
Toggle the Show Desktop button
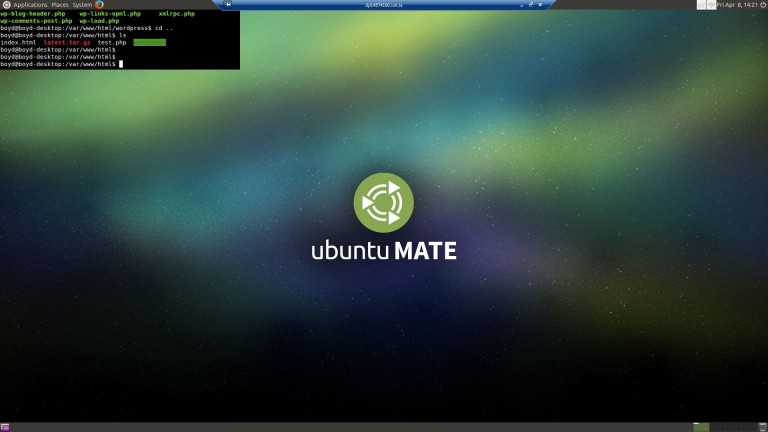[5, 427]
